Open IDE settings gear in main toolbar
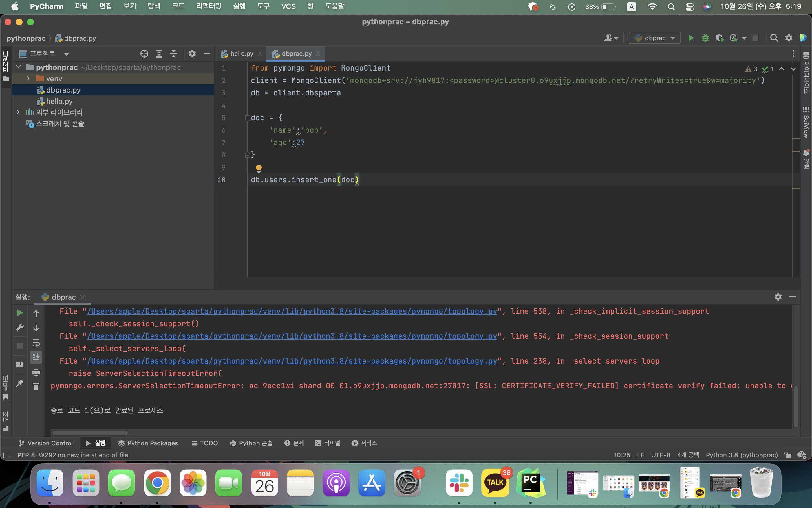 tap(789, 38)
